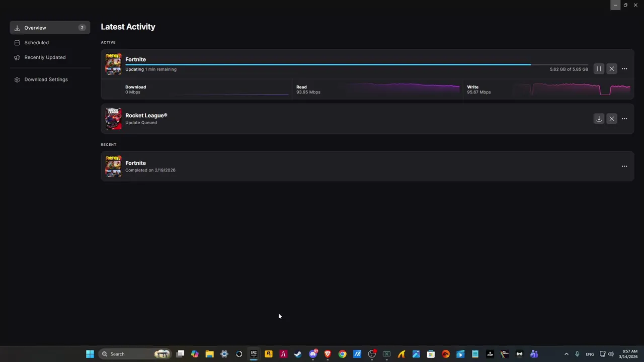This screenshot has height=362, width=644.
Task: Click the Overview count badge showing 2
Action: [x=82, y=28]
